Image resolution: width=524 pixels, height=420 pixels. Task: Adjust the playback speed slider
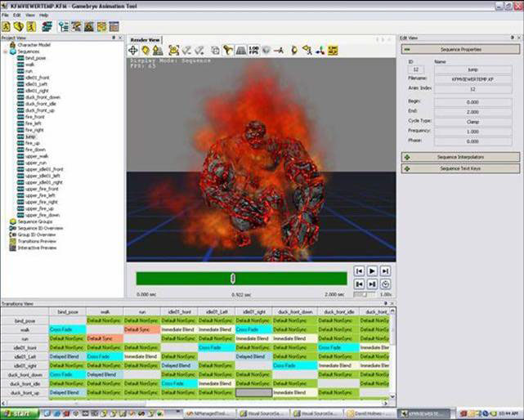pos(365,294)
